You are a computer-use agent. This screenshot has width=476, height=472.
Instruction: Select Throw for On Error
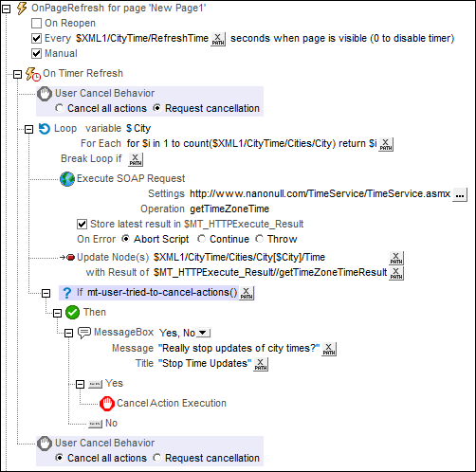(259, 239)
